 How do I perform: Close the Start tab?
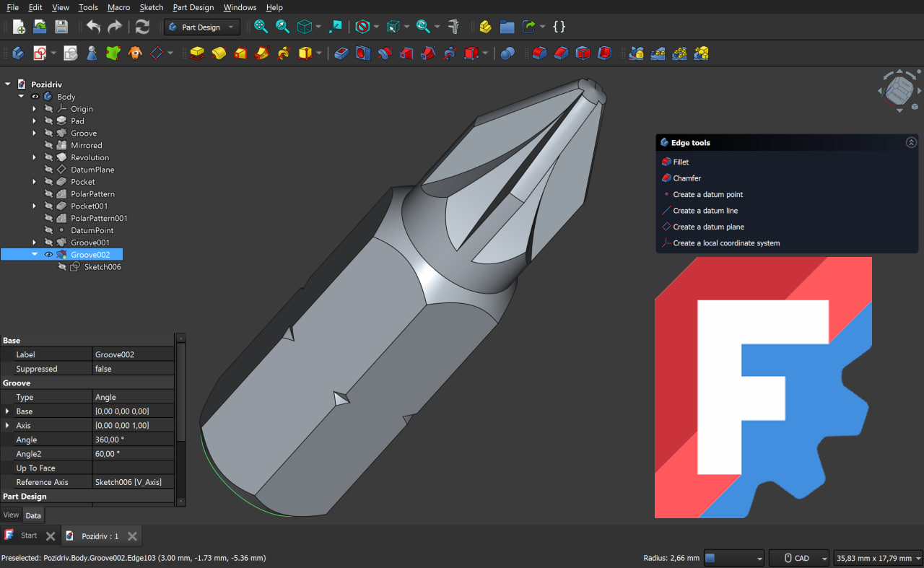click(x=50, y=536)
